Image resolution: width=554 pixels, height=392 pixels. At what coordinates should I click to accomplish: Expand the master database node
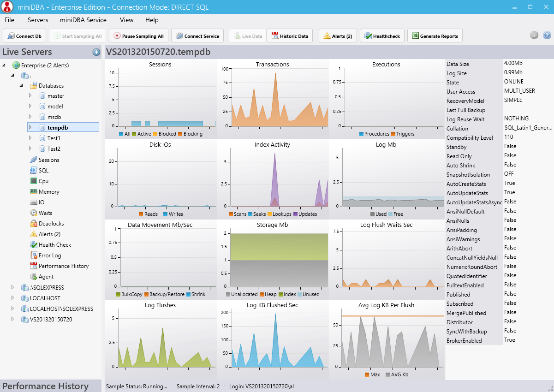tap(30, 96)
